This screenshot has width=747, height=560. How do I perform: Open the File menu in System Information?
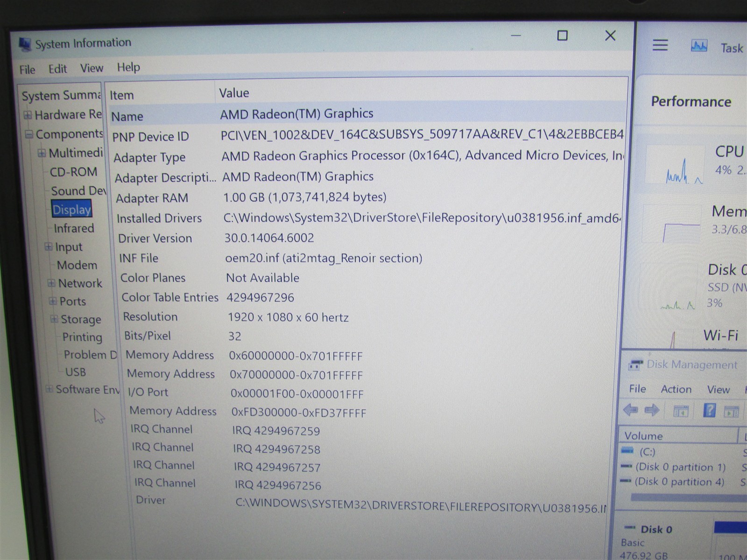coord(27,70)
